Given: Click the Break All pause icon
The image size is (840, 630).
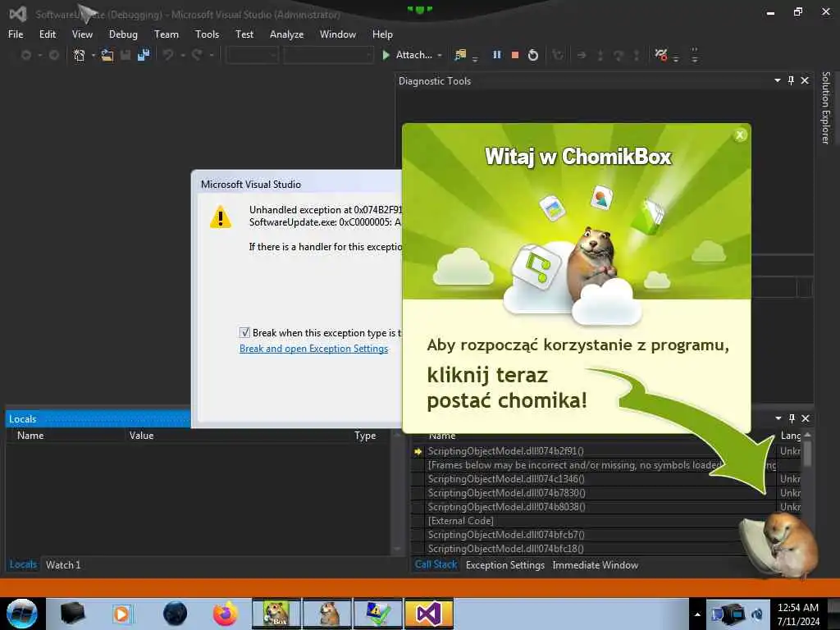Looking at the screenshot, I should point(496,55).
